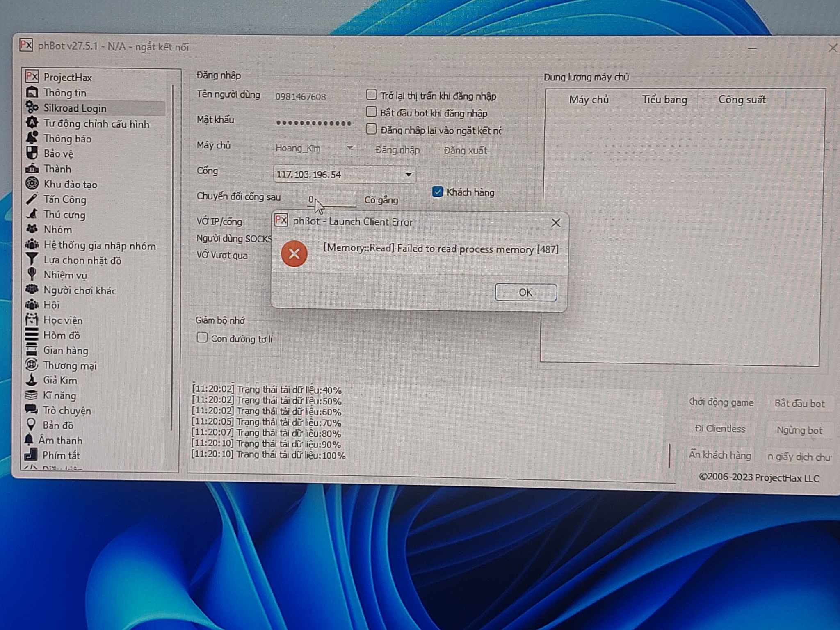
Task: Select the Thành town icon
Action: coord(32,168)
